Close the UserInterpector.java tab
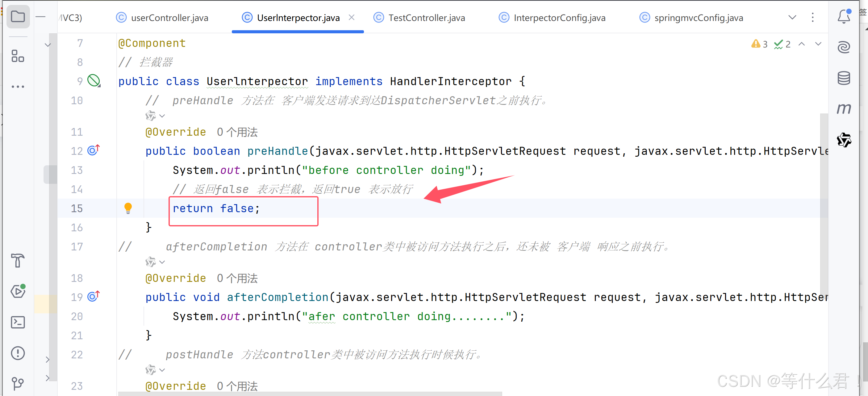868x396 pixels. click(352, 17)
